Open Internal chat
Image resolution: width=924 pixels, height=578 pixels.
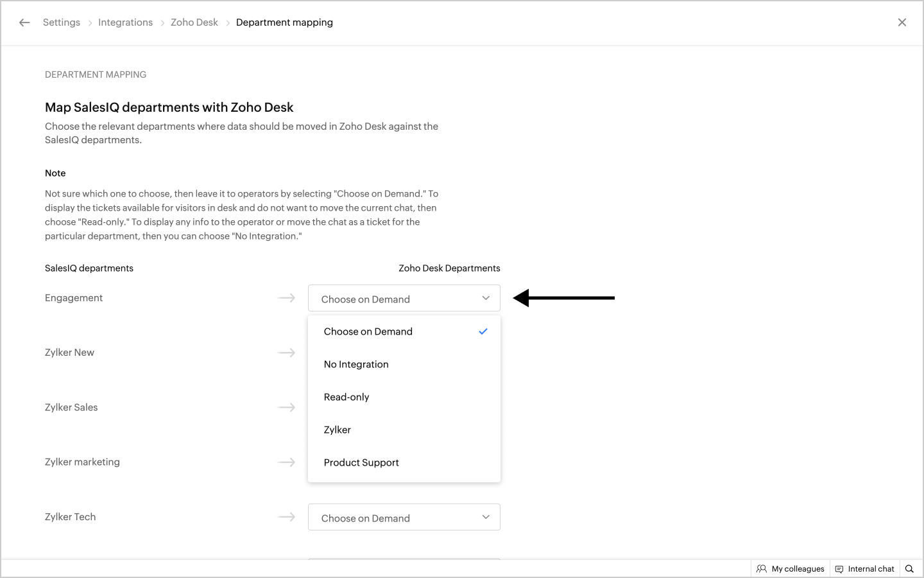click(x=864, y=569)
